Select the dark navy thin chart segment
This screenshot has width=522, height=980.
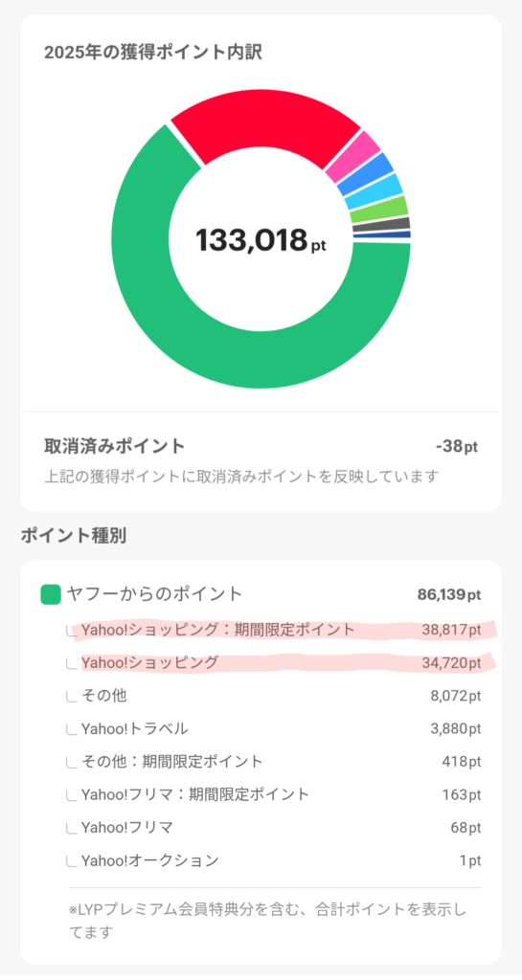coord(381,235)
